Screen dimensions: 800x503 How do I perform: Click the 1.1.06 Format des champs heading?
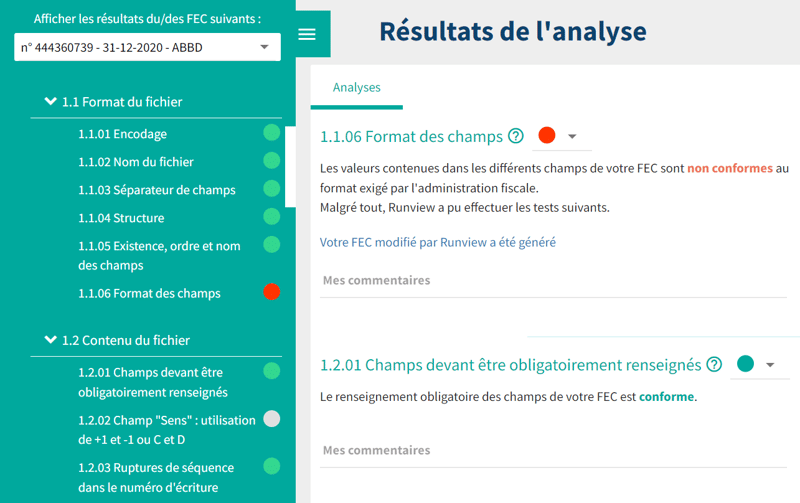click(411, 137)
